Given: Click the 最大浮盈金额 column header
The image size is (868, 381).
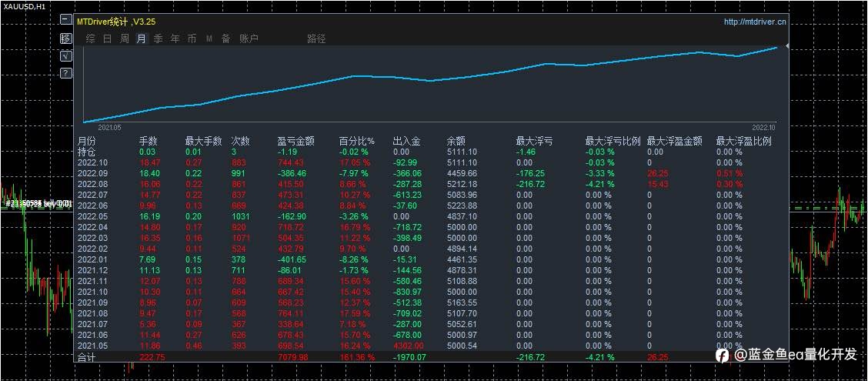Looking at the screenshot, I should (675, 141).
